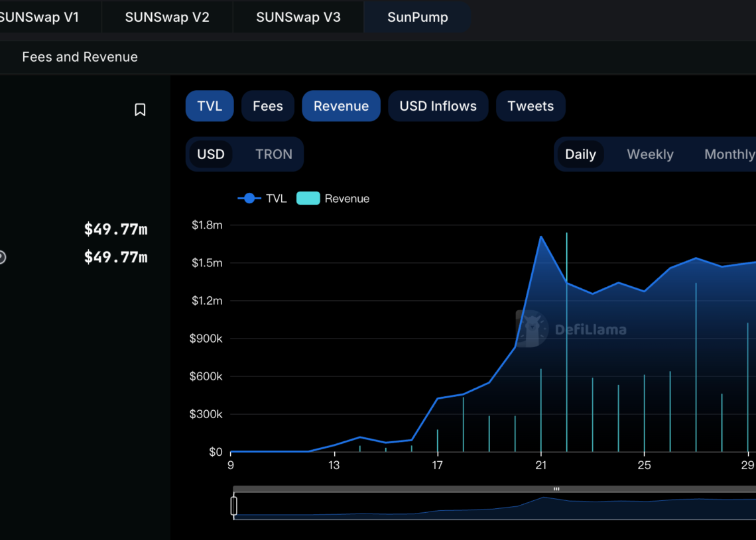Select the SunPump tab
Viewport: 756px width, 540px height.
pyautogui.click(x=417, y=17)
